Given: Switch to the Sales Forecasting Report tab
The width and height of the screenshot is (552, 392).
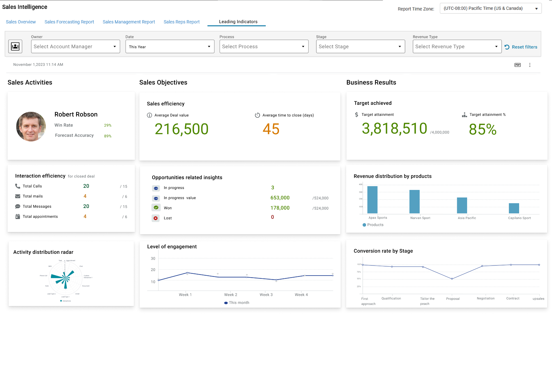Looking at the screenshot, I should coord(69,22).
